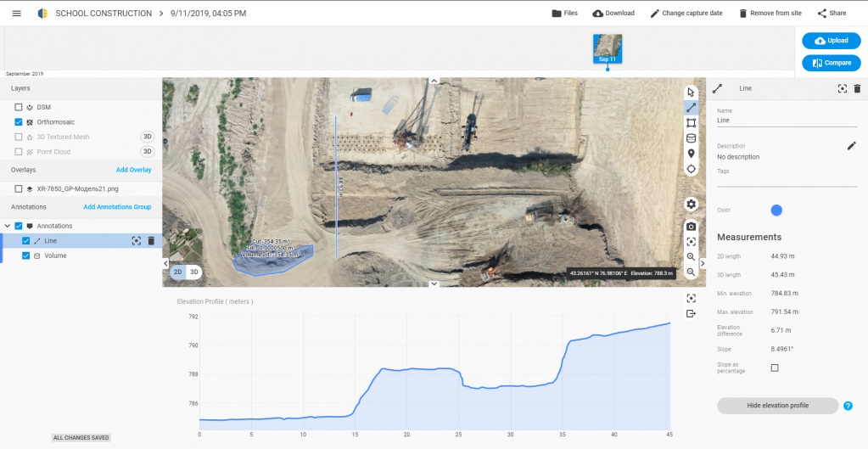Export the elevation profile
This screenshot has height=449, width=868.
(x=691, y=314)
